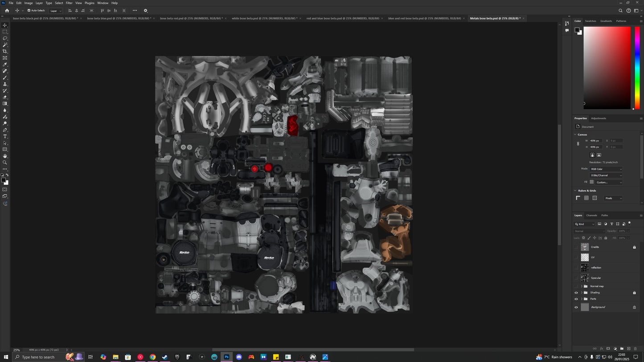Viewport: 644px width, 362px height.
Task: Select the Crop tool
Action: click(5, 51)
